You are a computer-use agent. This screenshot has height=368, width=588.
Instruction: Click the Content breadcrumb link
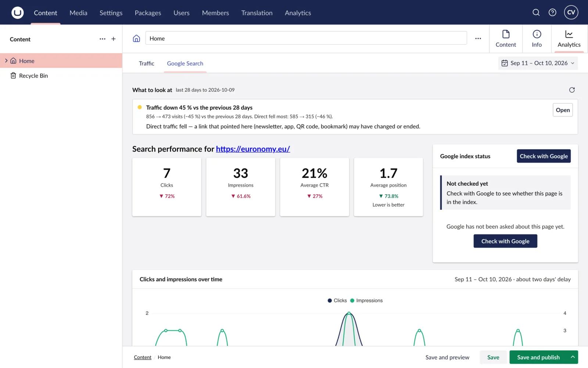143,357
